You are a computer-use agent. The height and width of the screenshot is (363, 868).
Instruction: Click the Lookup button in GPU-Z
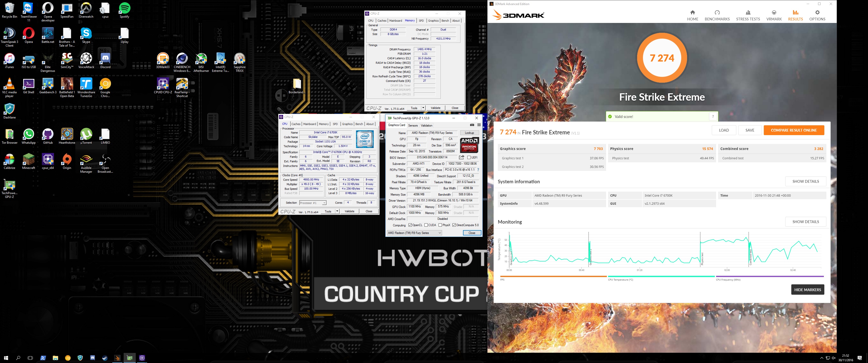(469, 133)
